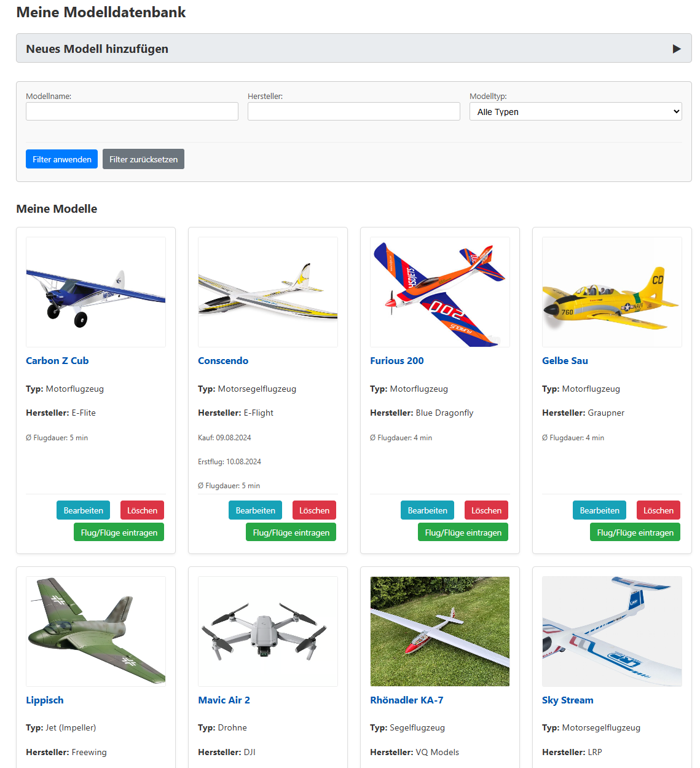Delete the Furious 200 model
The image size is (700, 768).
click(486, 510)
